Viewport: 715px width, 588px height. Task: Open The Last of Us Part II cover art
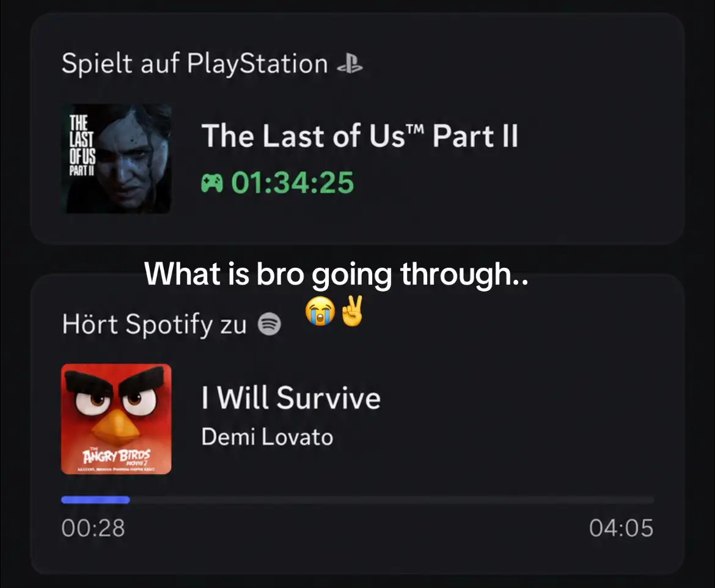pos(116,159)
